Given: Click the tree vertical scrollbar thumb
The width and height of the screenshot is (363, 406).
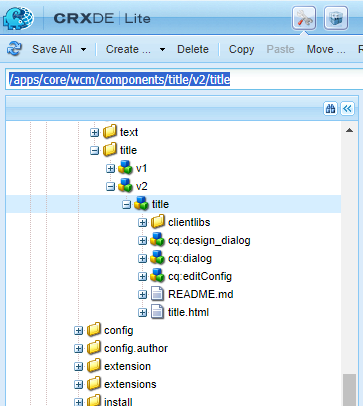Looking at the screenshot, I should coord(349,390).
